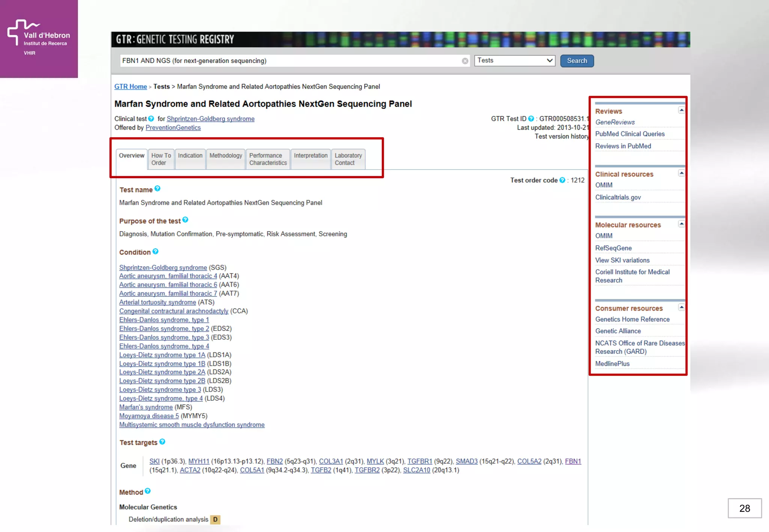Click help icon beside Method heading
The image size is (769, 532).
coord(148,491)
